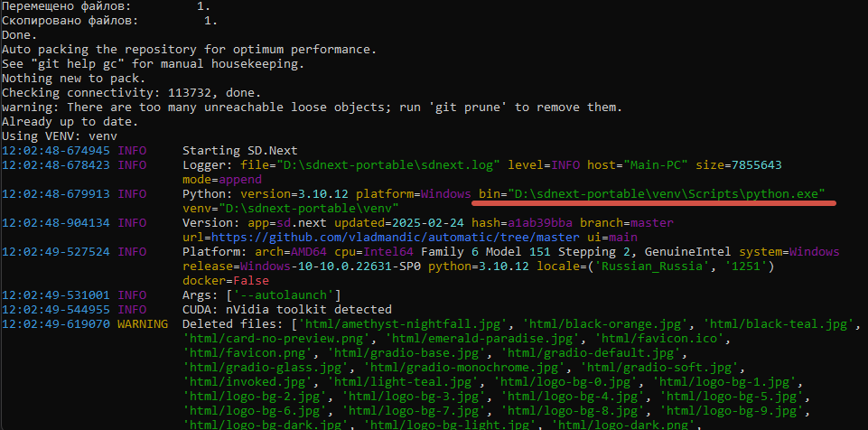Click the 'GenuineIntel' text
The image size is (868, 430).
(x=688, y=252)
